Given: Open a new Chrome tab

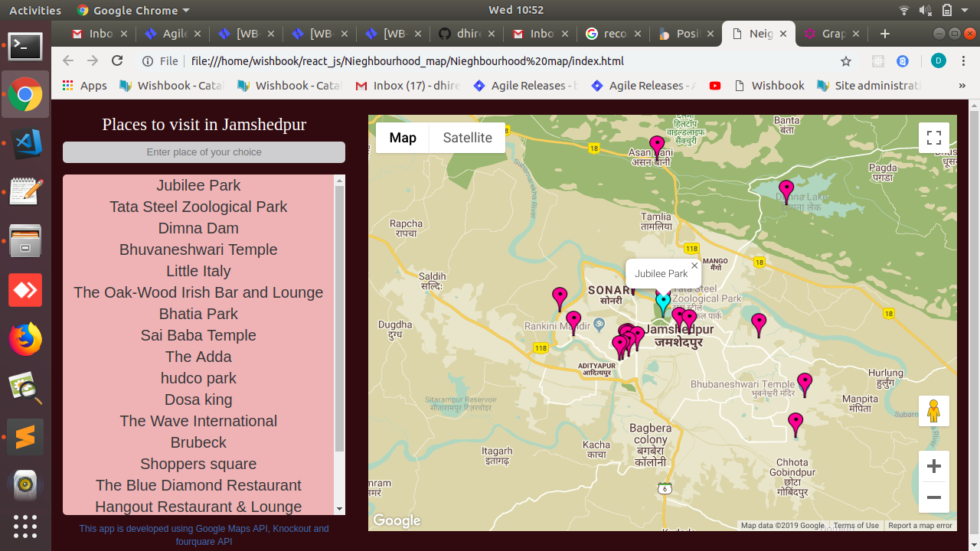Looking at the screenshot, I should click(885, 34).
